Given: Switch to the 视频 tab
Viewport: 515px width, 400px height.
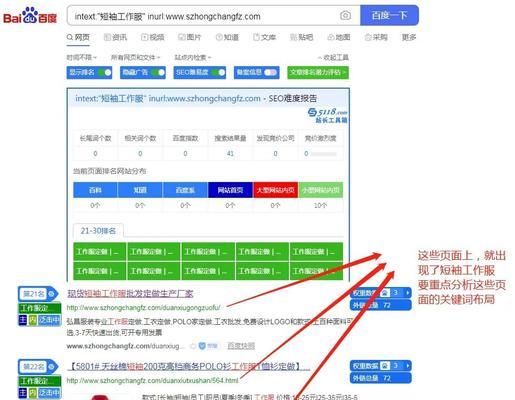Looking at the screenshot, I should (153, 37).
